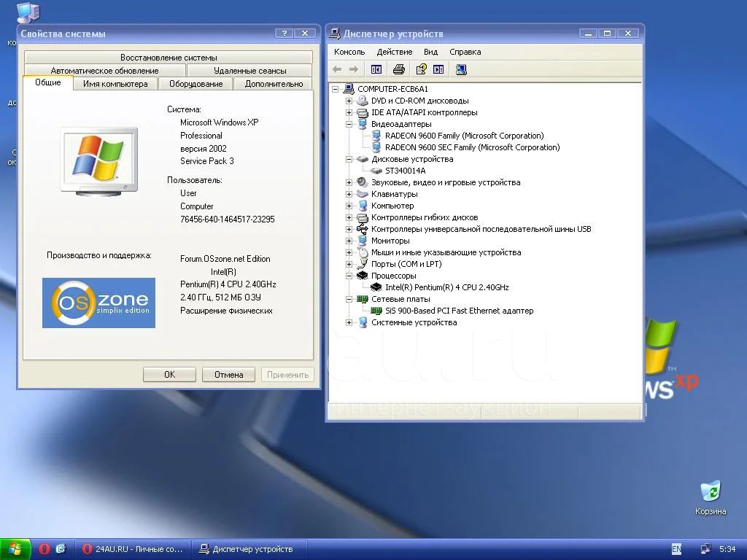
Task: Collapse the COMPUTER-ECB6A1 root node
Action: (x=336, y=89)
